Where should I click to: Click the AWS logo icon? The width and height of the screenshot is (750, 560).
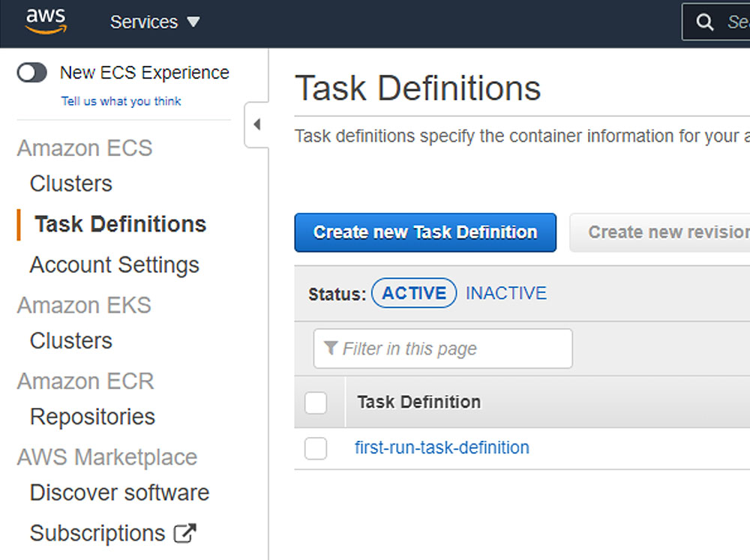46,22
